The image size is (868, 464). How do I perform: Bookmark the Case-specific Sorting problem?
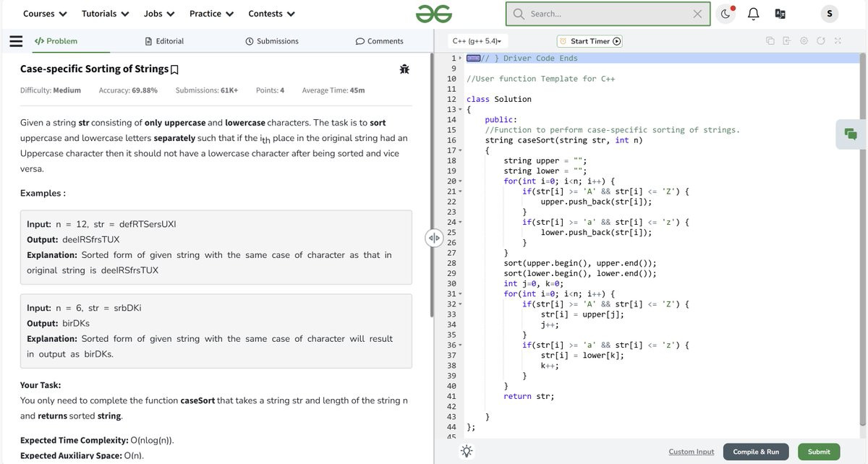(x=174, y=70)
